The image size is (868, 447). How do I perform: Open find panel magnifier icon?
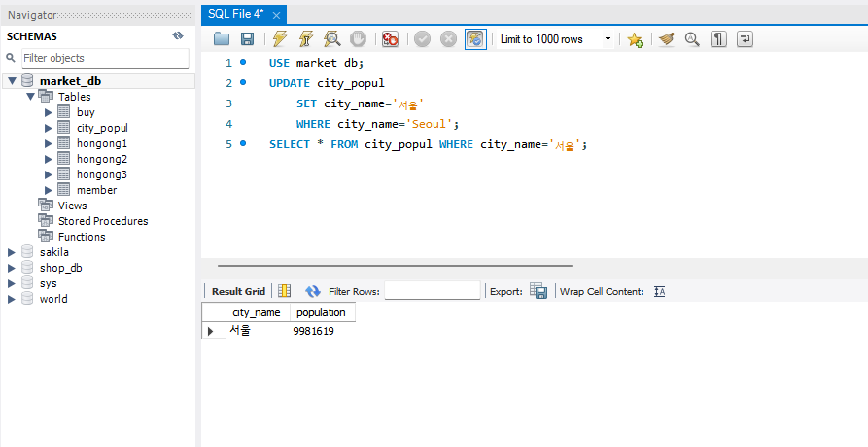(692, 39)
